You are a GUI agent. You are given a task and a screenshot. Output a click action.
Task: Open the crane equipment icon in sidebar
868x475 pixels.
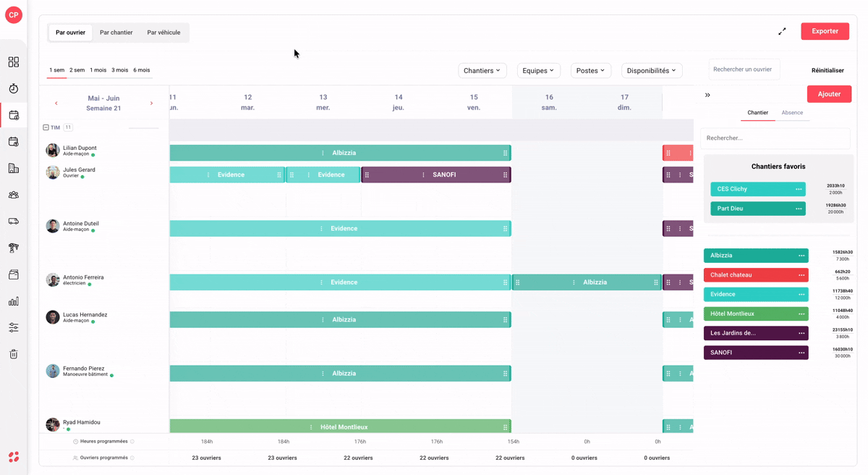coord(14,248)
